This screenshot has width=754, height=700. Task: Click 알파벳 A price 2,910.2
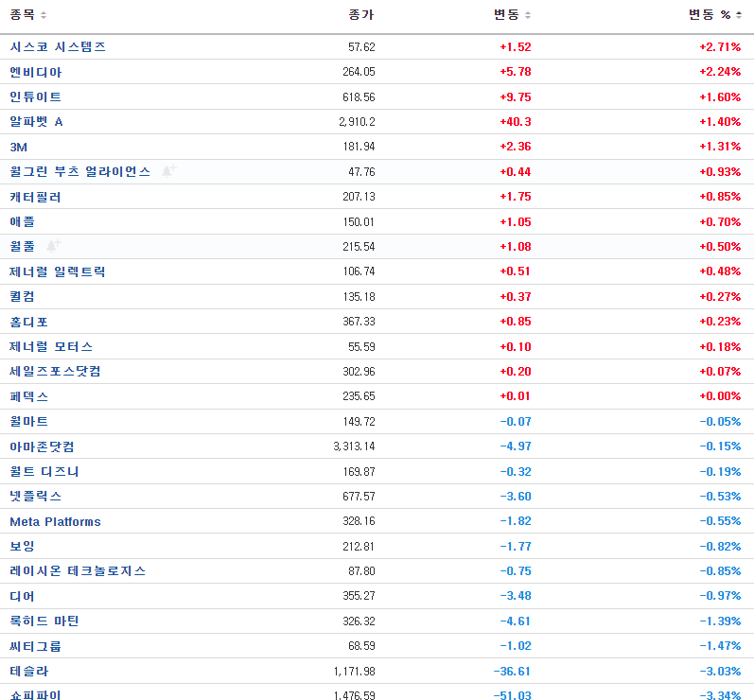[357, 122]
